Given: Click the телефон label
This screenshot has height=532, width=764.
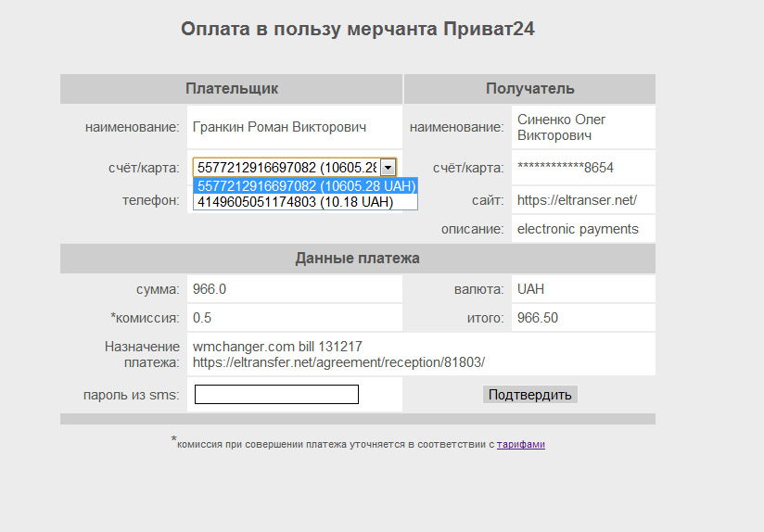Looking at the screenshot, I should (150, 200).
